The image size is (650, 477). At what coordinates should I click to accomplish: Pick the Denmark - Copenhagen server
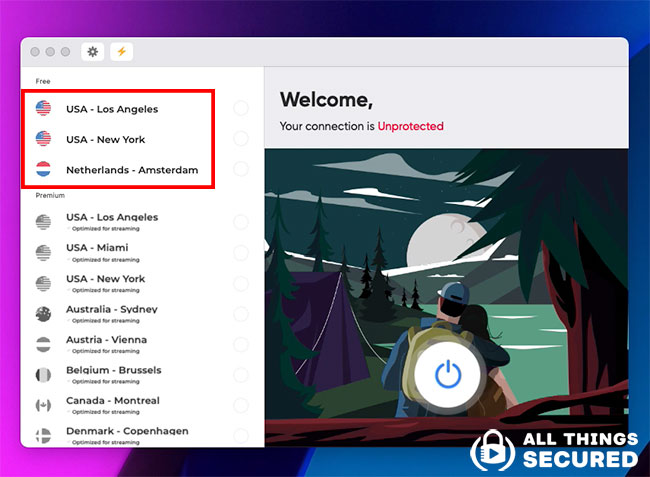pos(126,431)
